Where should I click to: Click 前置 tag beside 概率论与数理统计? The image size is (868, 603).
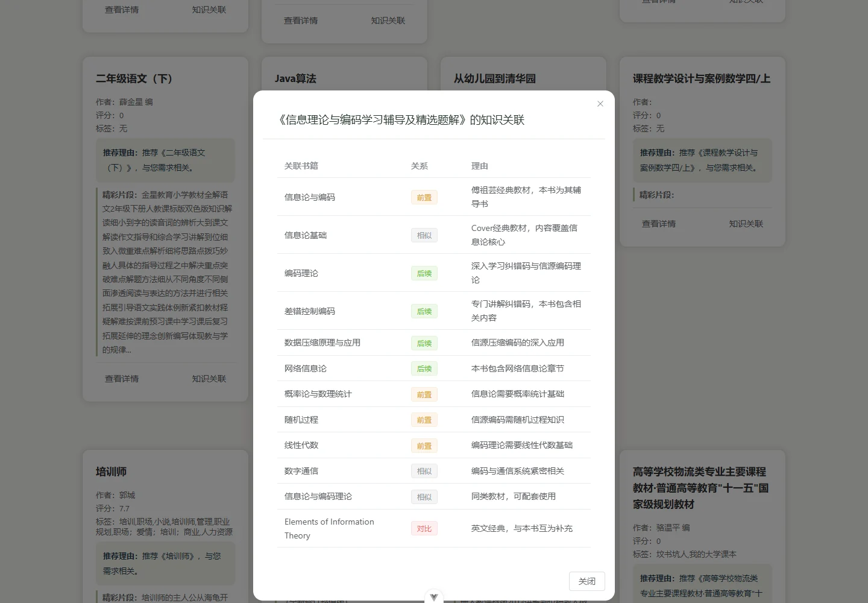tap(424, 394)
